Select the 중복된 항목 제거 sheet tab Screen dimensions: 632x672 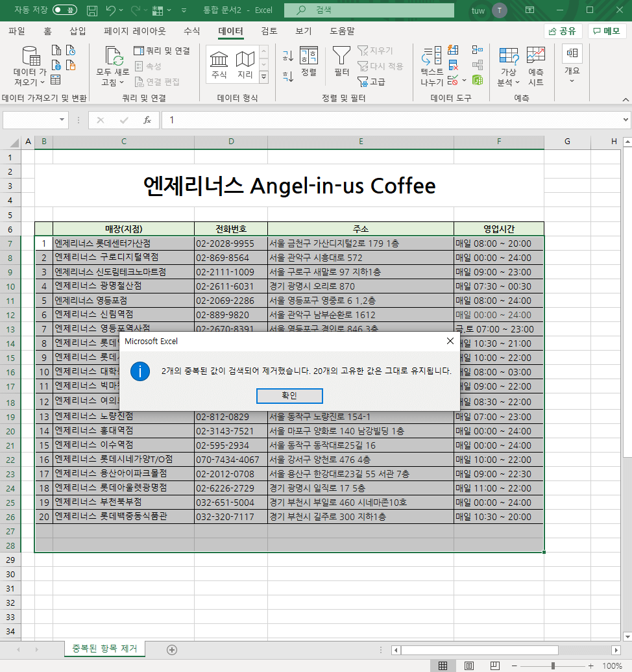point(104,649)
